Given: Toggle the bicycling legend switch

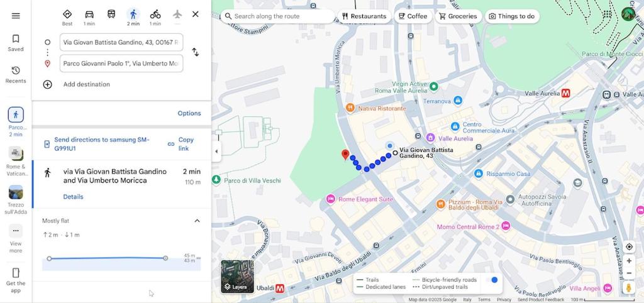Looking at the screenshot, I should (x=494, y=280).
